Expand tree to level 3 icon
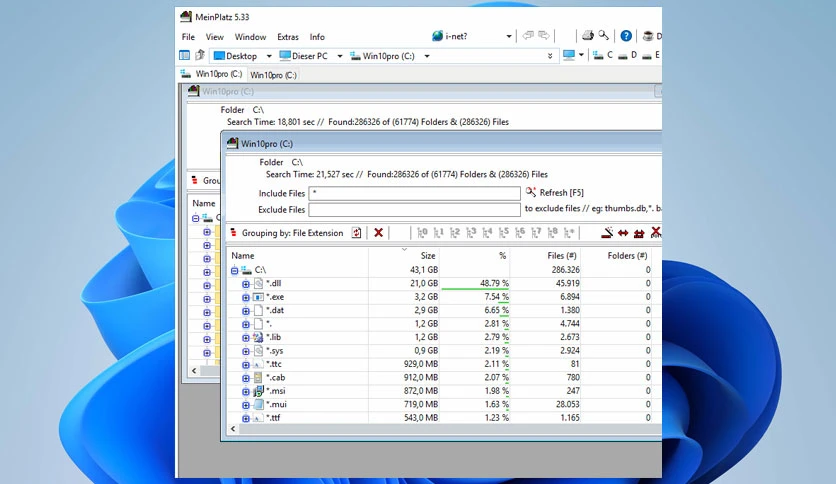836x484 pixels. coord(471,232)
